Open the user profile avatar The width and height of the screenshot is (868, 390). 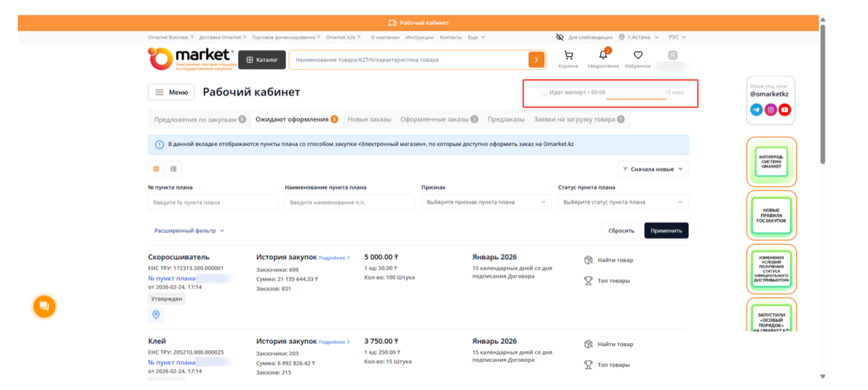673,55
